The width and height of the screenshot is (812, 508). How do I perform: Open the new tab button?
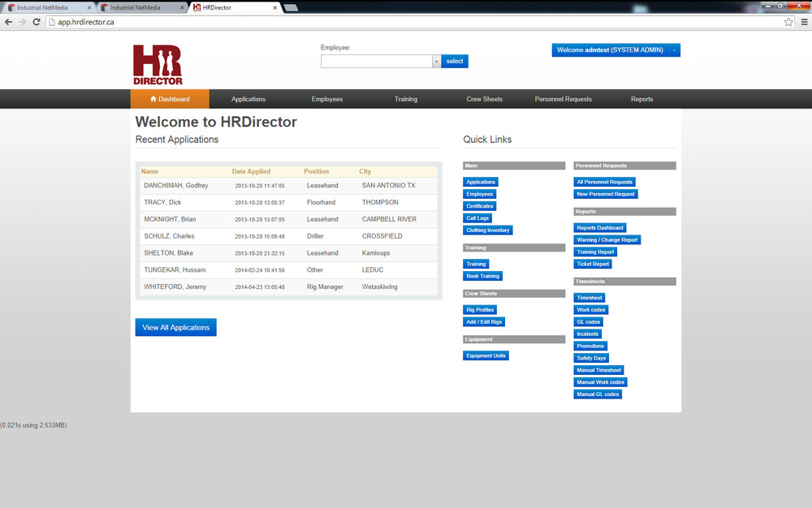[x=291, y=8]
